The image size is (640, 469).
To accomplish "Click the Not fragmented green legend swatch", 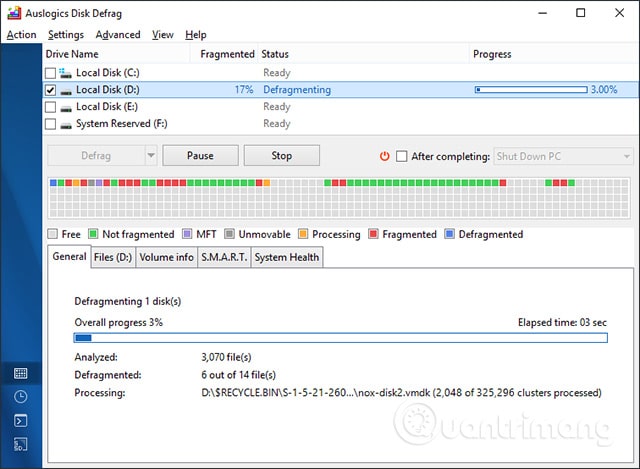I will pos(93,234).
